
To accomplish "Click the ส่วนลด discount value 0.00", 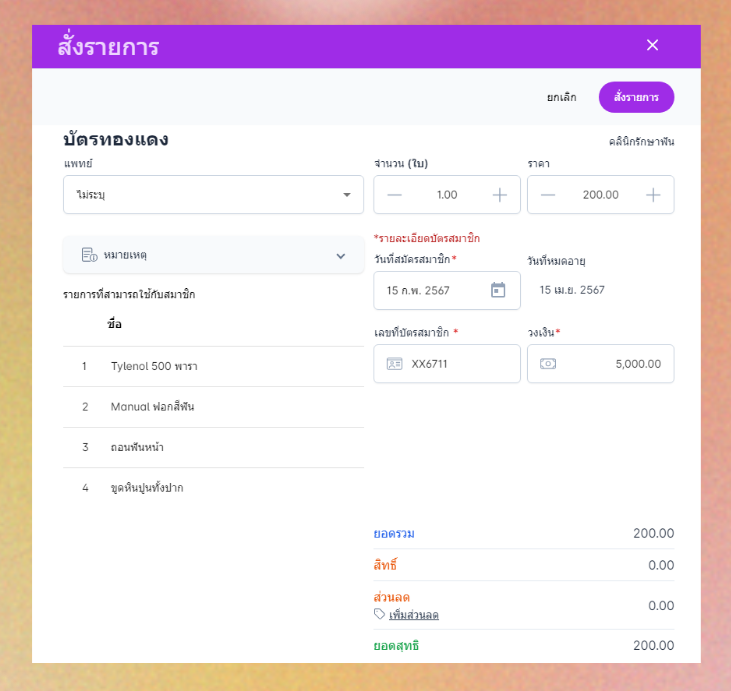I will click(661, 606).
